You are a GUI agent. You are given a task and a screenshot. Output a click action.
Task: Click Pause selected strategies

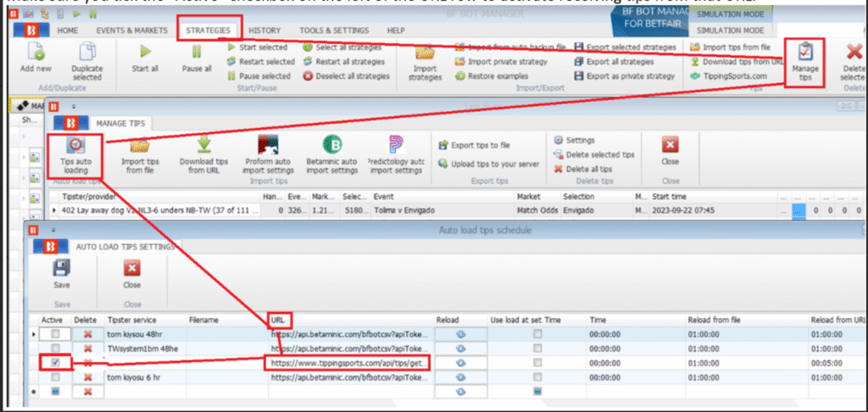(259, 75)
